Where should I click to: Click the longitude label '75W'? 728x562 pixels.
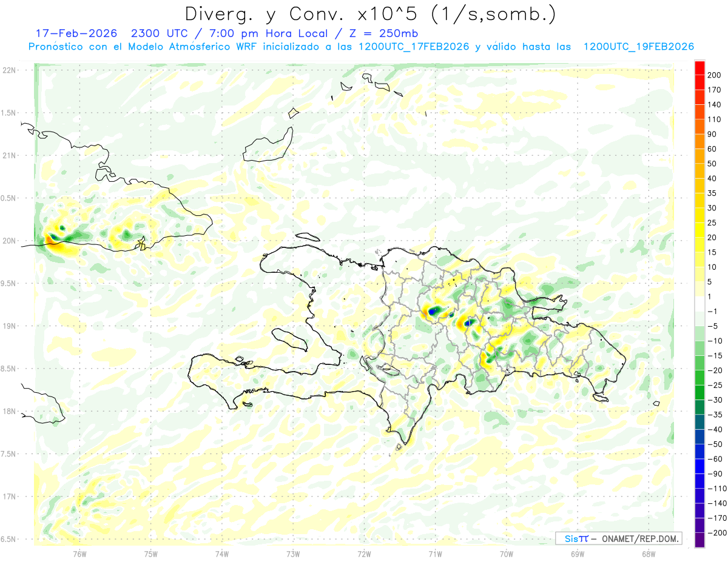(151, 553)
